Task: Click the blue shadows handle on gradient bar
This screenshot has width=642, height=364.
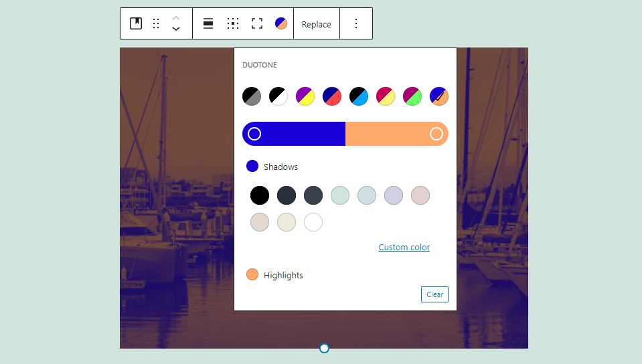Action: coord(254,134)
